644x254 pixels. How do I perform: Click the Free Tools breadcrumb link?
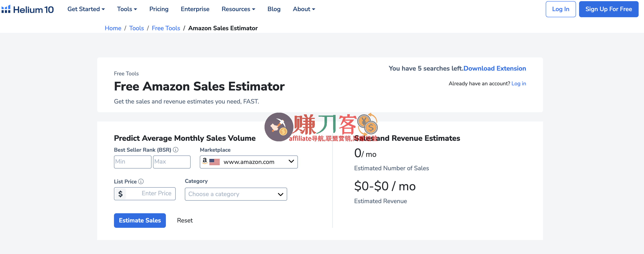(x=166, y=28)
